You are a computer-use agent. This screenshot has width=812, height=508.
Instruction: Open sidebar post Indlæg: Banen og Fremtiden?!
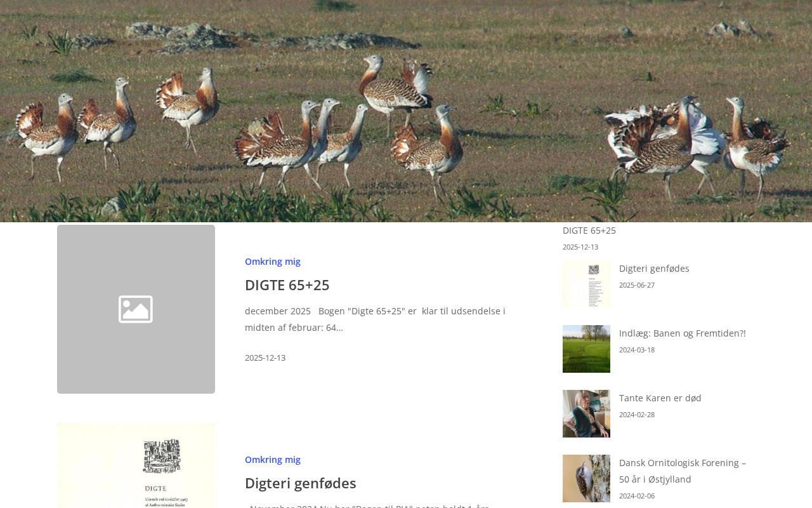pyautogui.click(x=683, y=333)
